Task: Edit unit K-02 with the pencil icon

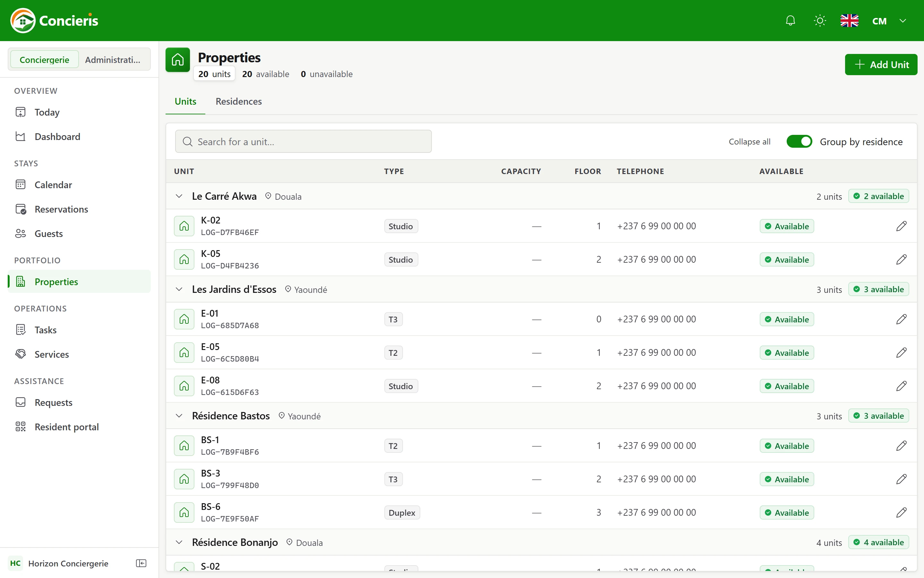Action: (x=901, y=226)
